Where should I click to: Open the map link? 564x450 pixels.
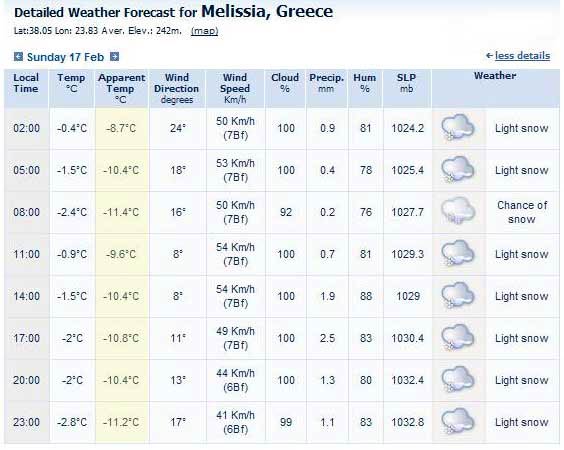[x=204, y=31]
